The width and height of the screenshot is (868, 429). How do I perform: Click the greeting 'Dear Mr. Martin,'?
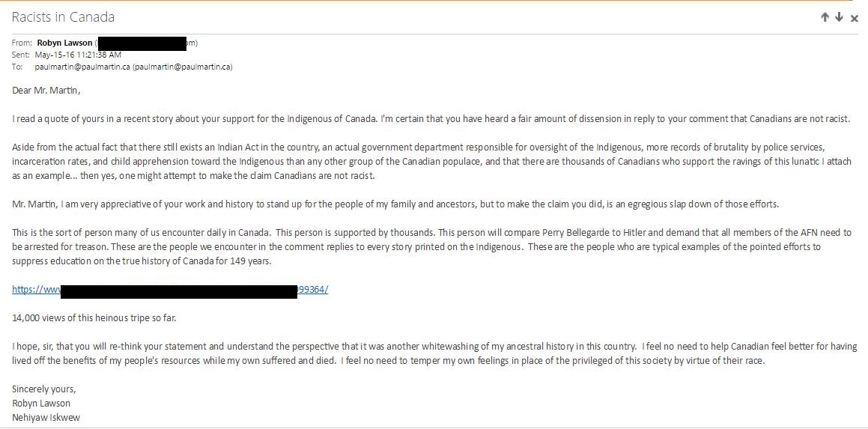tap(46, 91)
